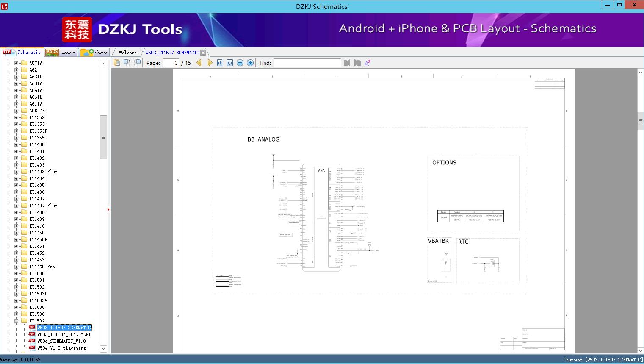Toggle the match case search option
644x364 pixels.
368,63
